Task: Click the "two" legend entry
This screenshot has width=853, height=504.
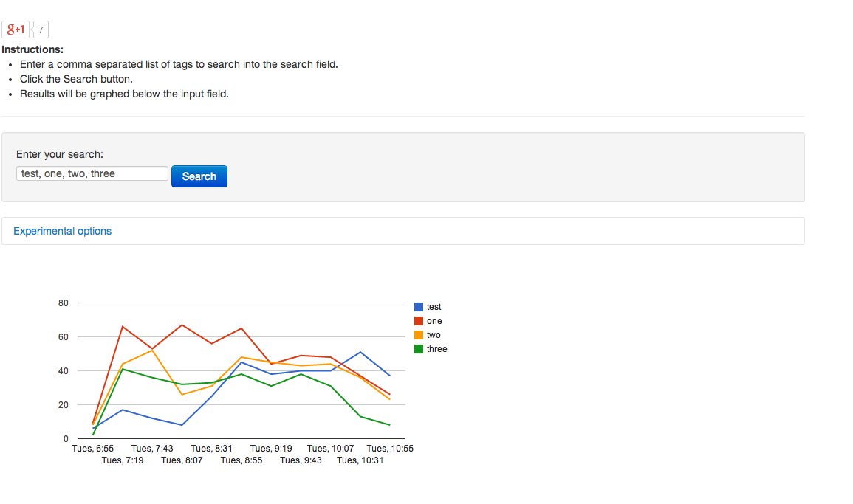Action: click(x=428, y=334)
